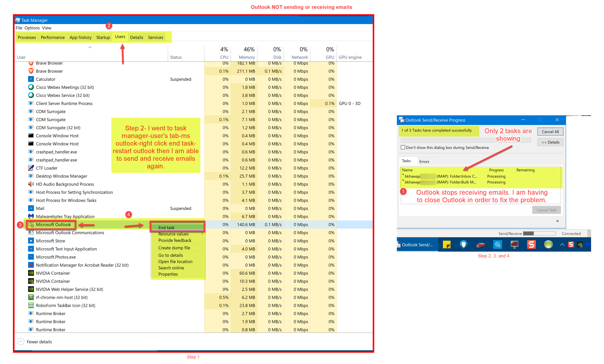Click the Mail app icon in list
This screenshot has width=604, height=364.
[x=31, y=208]
